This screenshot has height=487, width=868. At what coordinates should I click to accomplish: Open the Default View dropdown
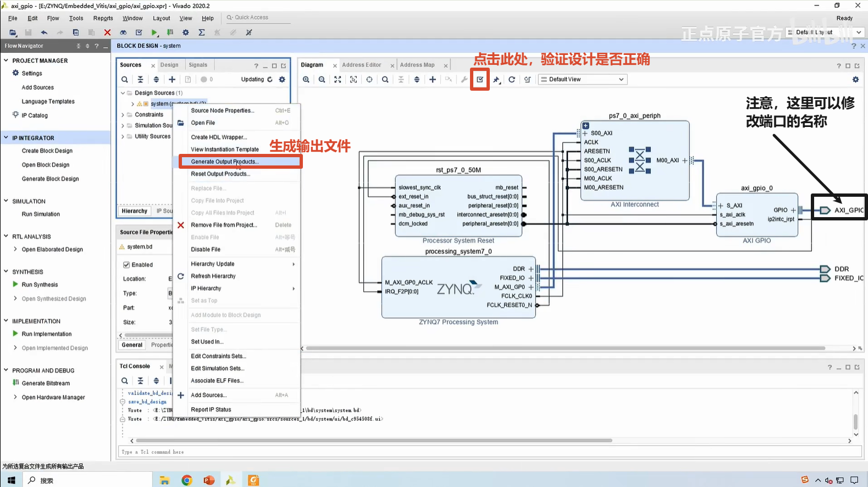pyautogui.click(x=582, y=80)
